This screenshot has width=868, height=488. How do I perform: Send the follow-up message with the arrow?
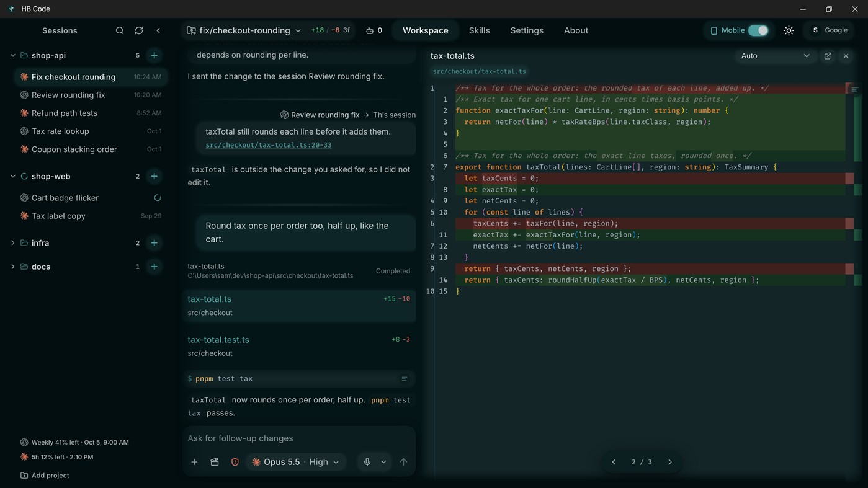(403, 462)
